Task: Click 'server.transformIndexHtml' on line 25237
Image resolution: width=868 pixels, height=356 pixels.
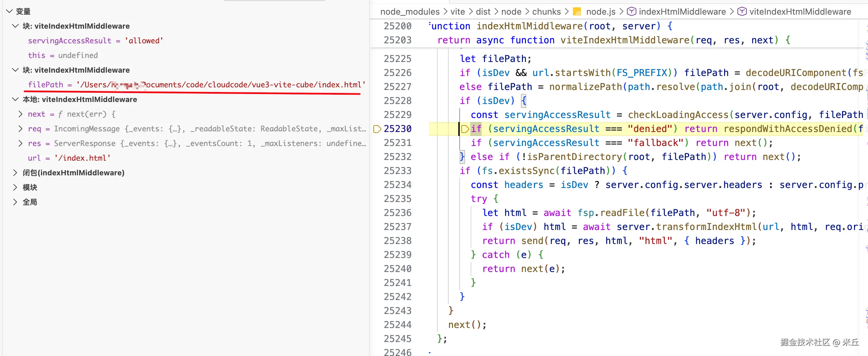Action: [x=687, y=227]
